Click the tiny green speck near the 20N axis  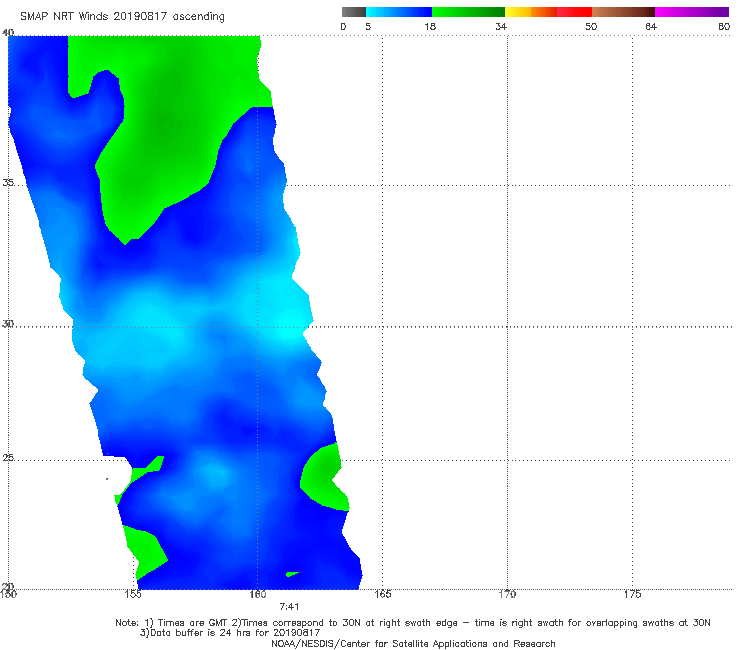(292, 574)
